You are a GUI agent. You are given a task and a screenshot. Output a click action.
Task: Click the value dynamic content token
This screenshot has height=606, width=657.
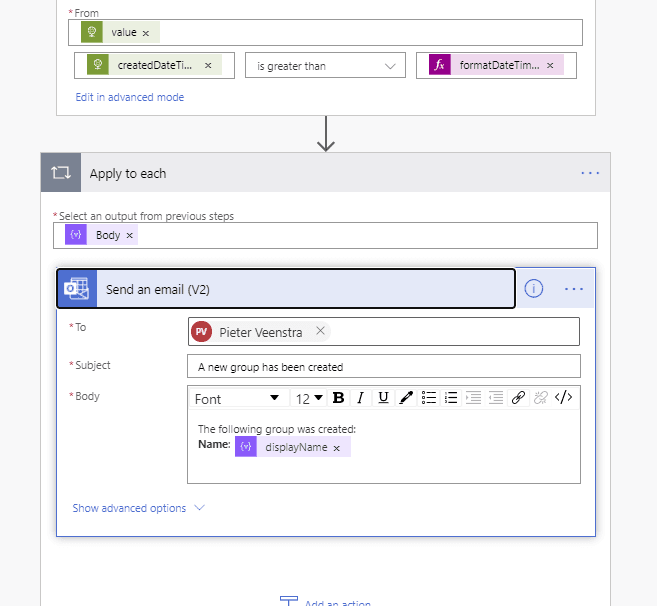coord(120,32)
